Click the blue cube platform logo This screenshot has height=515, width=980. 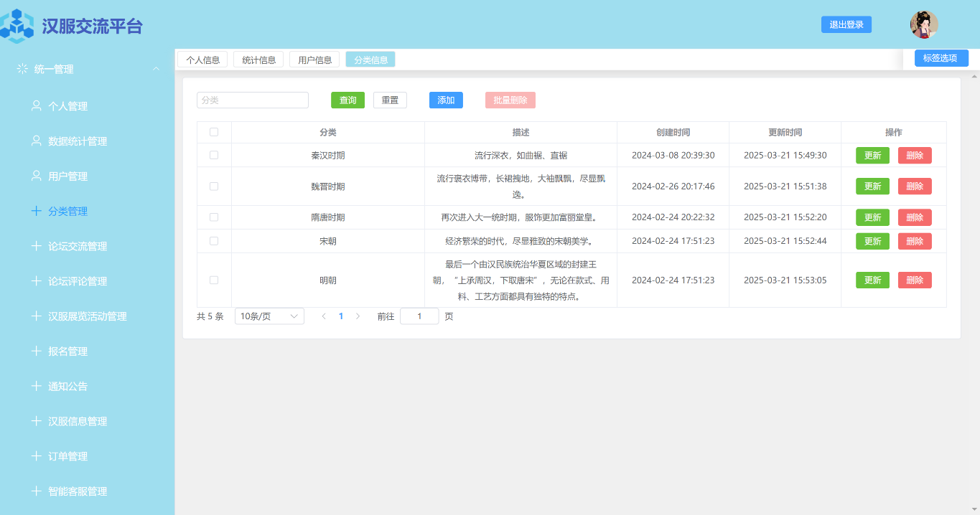tap(17, 26)
